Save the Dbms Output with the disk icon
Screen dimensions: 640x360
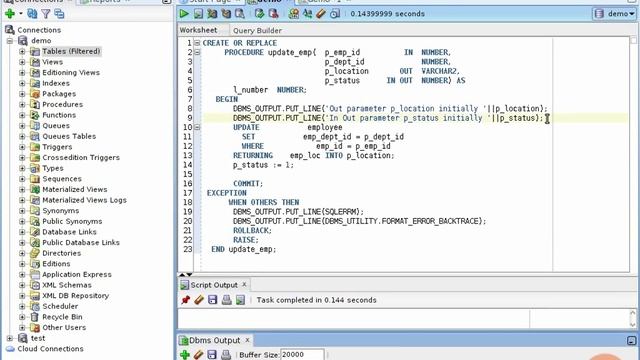(212, 355)
